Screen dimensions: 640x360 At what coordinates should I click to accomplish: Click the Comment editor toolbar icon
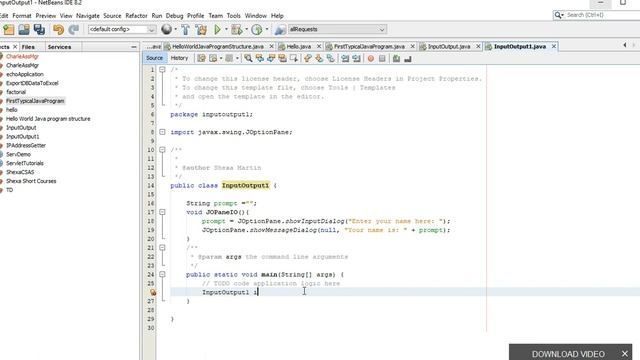click(x=396, y=58)
